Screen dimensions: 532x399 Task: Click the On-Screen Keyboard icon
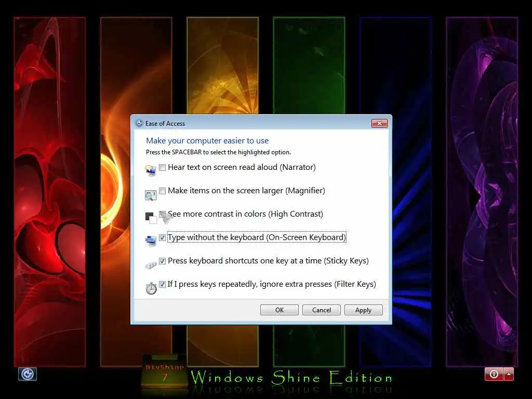tap(151, 241)
